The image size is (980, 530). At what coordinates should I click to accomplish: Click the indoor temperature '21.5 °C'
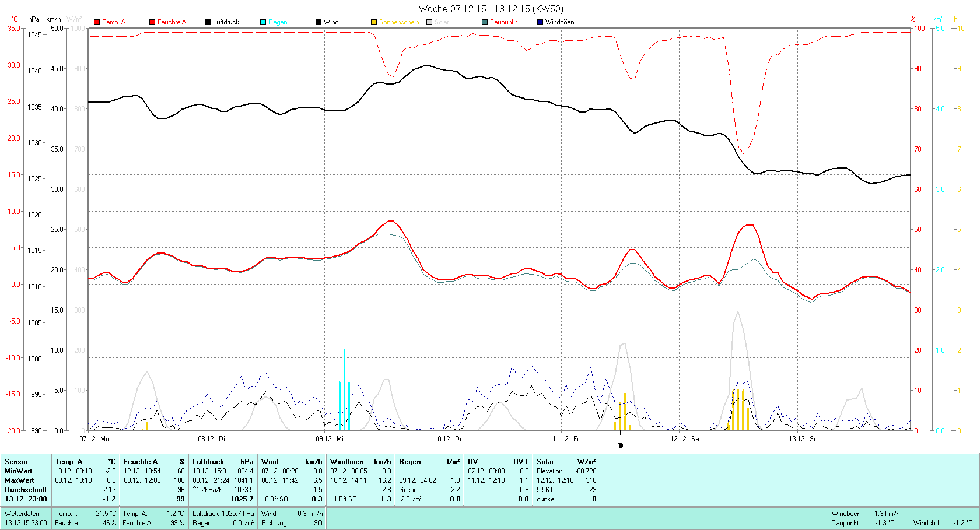106,514
